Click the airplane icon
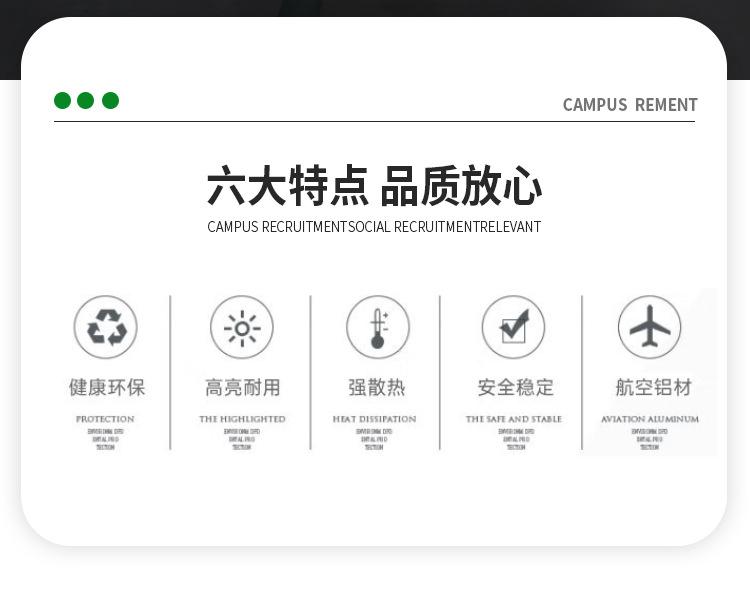 point(649,327)
